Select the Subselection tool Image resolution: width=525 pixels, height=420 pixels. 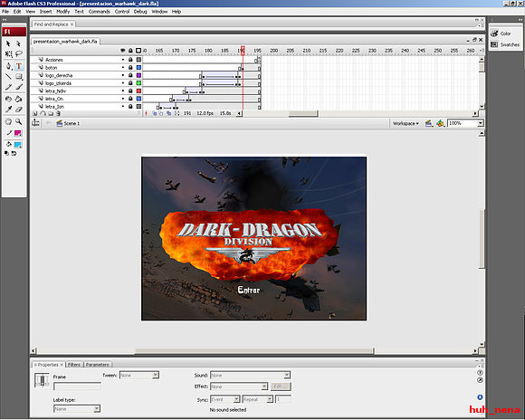click(19, 43)
